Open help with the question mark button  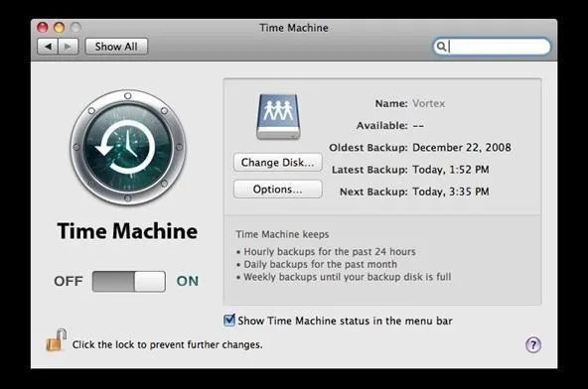point(532,344)
